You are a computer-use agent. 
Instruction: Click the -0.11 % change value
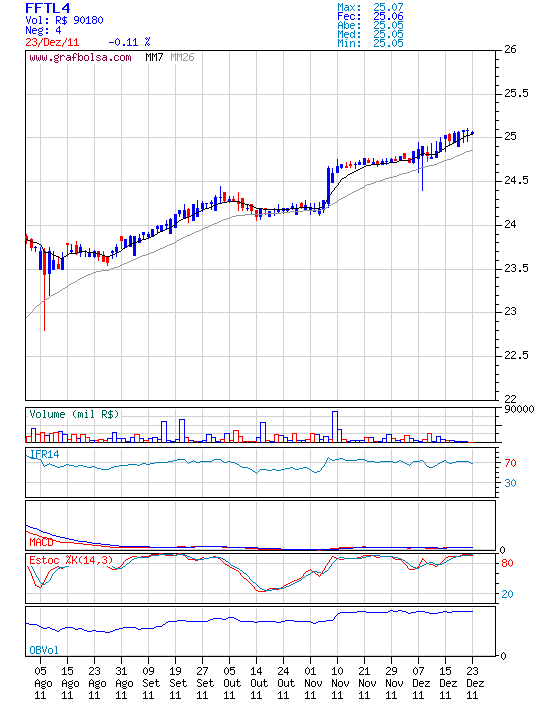pos(129,42)
